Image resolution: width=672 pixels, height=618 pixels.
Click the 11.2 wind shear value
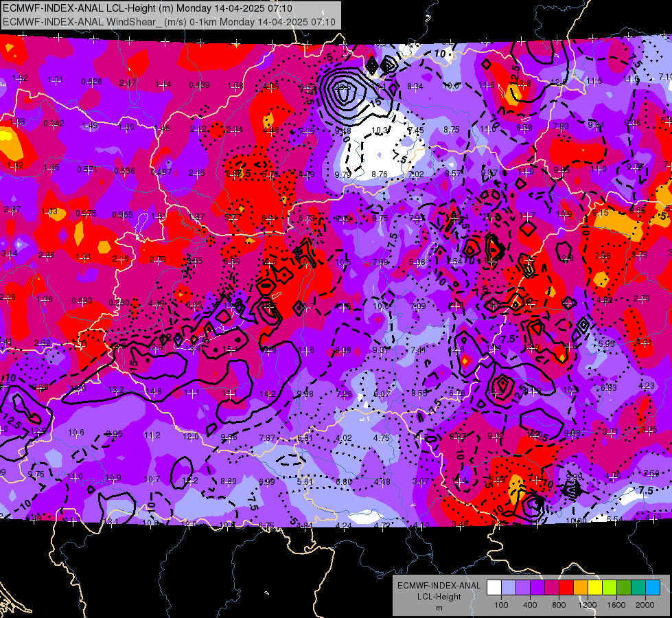[152, 435]
